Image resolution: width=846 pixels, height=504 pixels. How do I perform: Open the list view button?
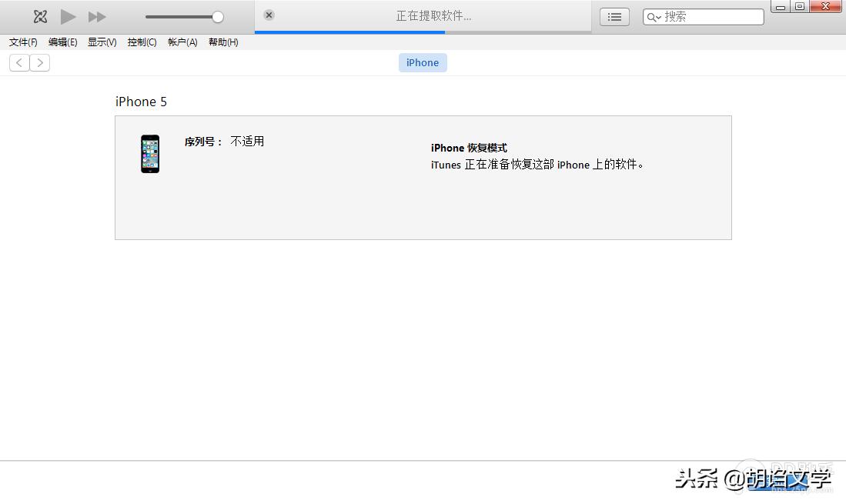tap(614, 17)
